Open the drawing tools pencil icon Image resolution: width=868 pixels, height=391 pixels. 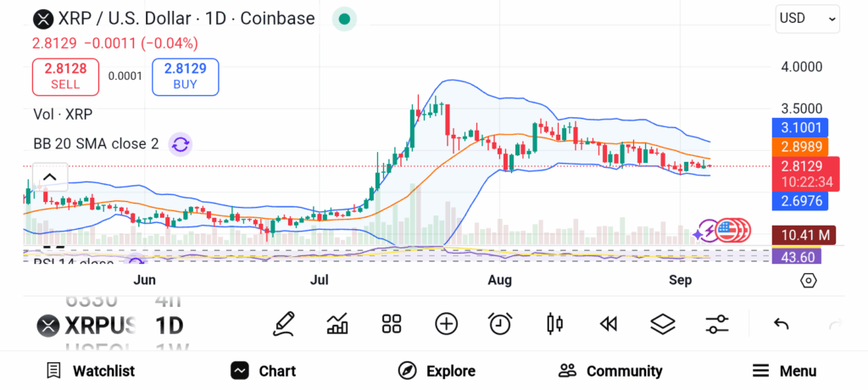coord(284,323)
